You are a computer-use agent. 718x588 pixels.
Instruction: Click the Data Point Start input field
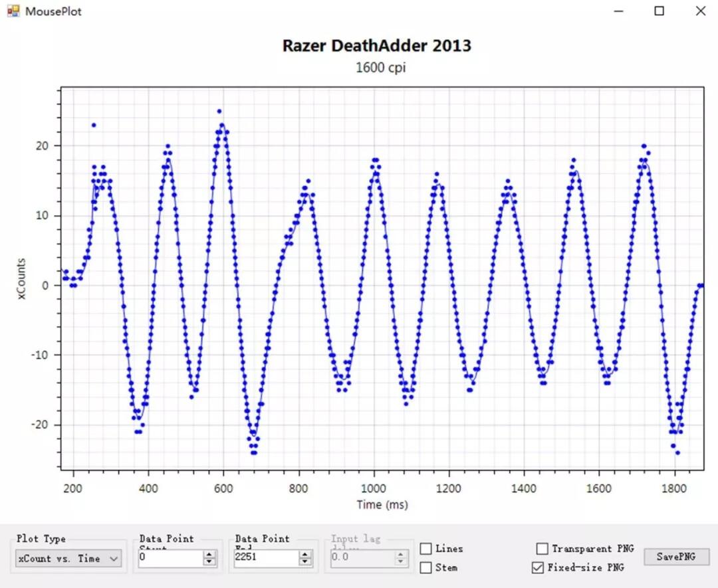coord(171,557)
